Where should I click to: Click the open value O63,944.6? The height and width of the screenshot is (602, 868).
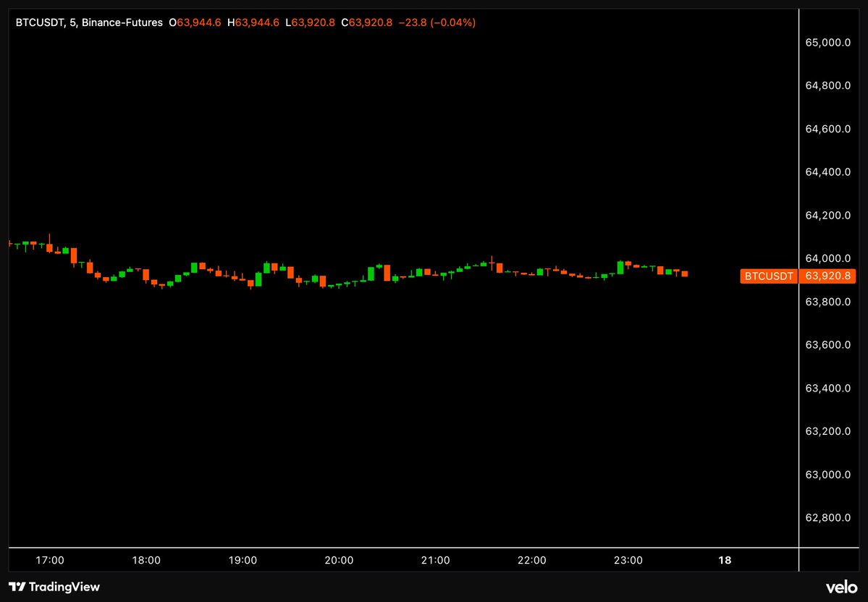coord(195,22)
